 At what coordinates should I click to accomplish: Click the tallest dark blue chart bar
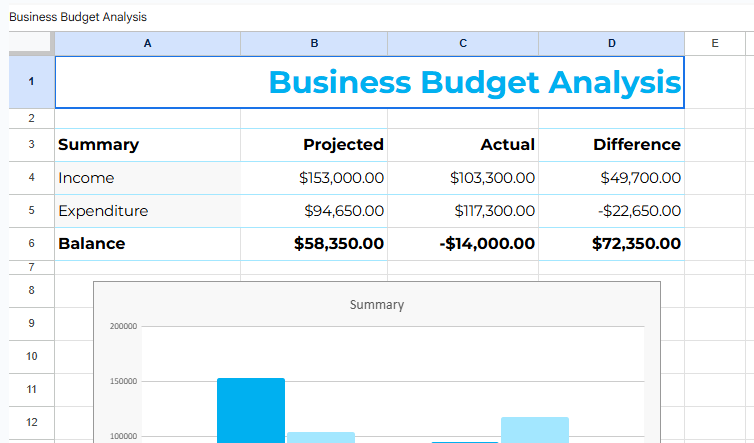click(x=251, y=410)
